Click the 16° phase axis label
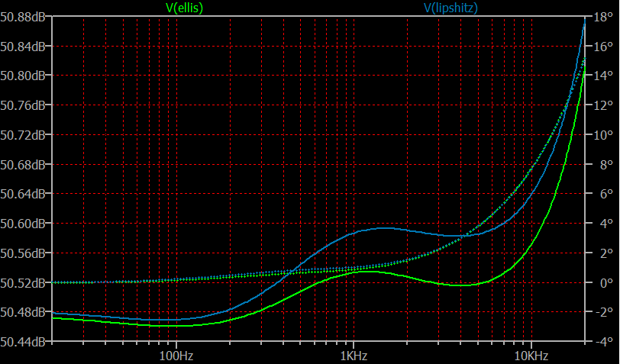 point(603,47)
